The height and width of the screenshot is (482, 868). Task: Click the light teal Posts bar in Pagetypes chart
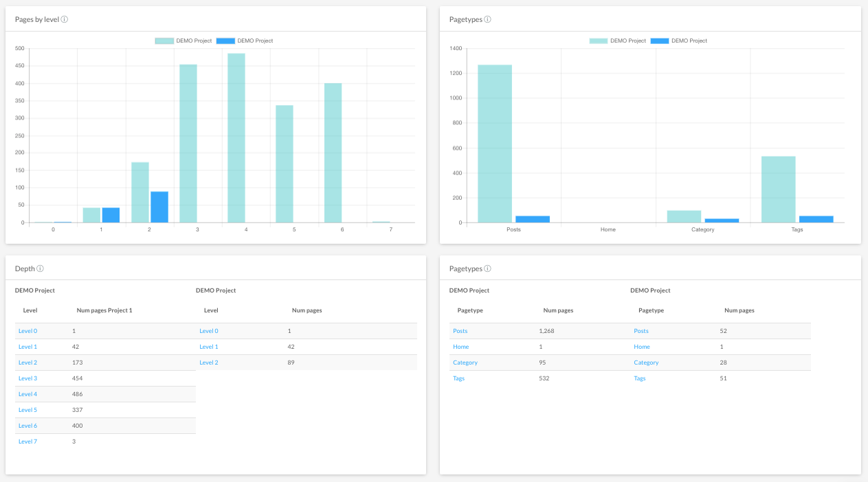(495, 144)
